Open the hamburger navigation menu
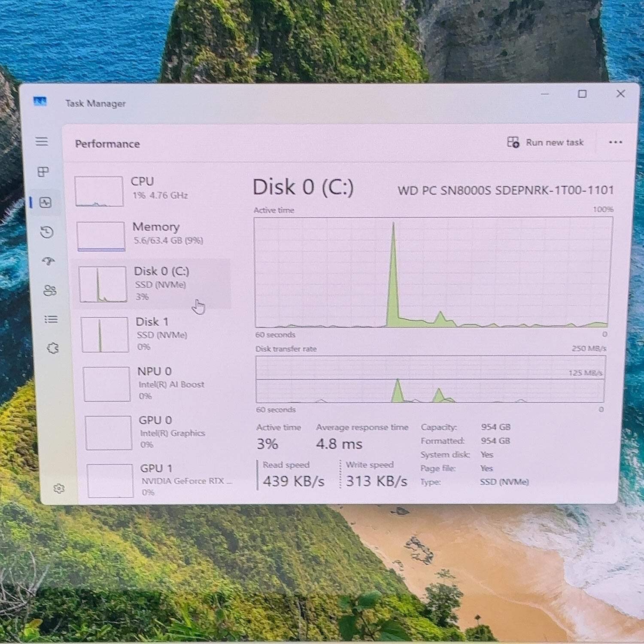The height and width of the screenshot is (644, 644). pyautogui.click(x=42, y=142)
